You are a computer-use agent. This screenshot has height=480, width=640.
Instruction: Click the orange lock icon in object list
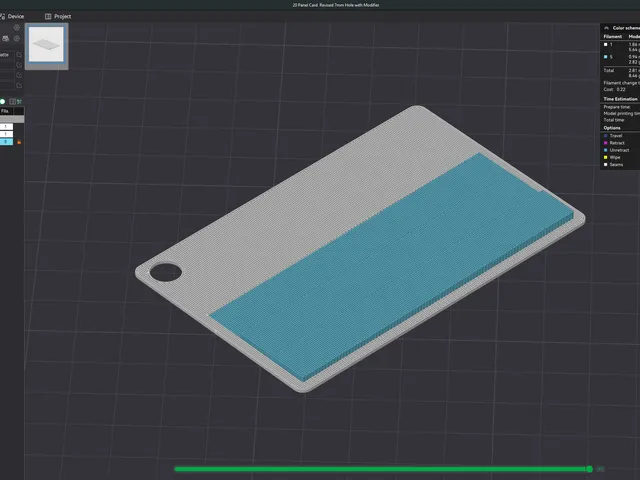tap(19, 142)
